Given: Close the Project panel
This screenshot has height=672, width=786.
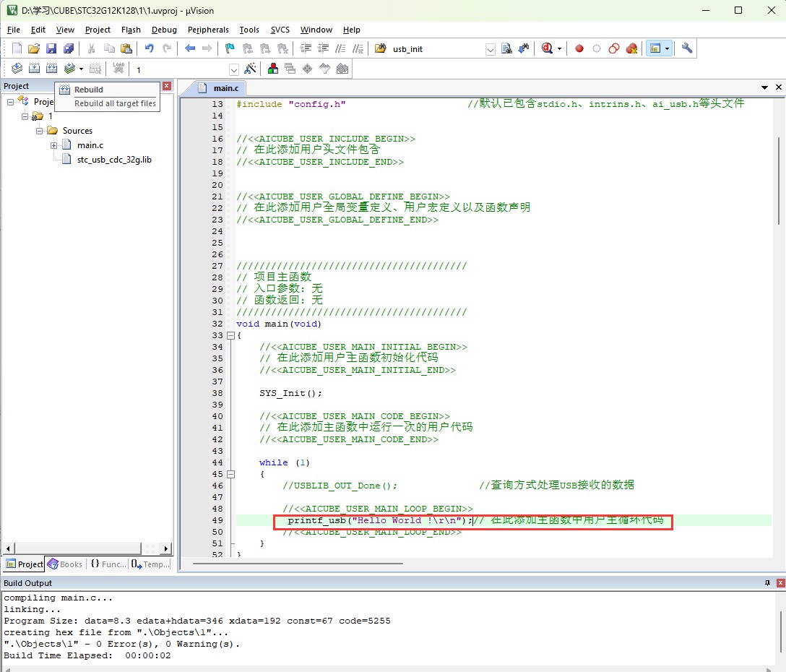Looking at the screenshot, I should coord(167,86).
